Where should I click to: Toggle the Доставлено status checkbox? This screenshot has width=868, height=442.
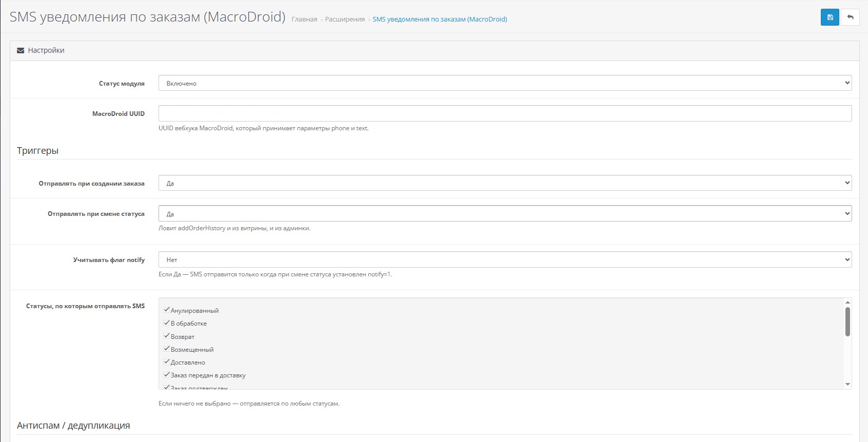(167, 362)
